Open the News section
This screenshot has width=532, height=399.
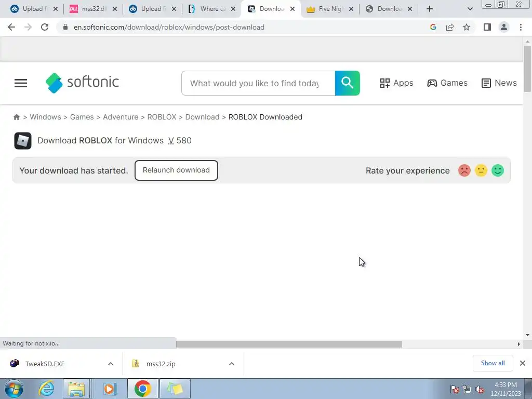click(499, 83)
